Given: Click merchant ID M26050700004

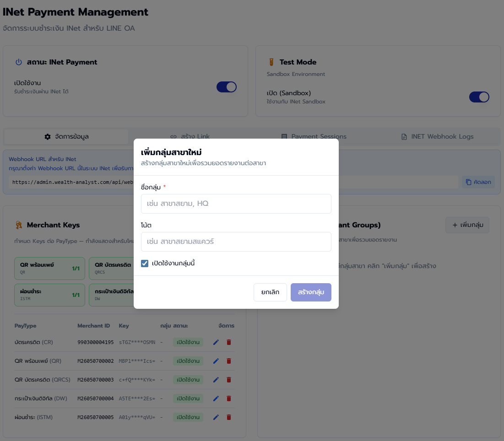Looking at the screenshot, I should point(96,398).
